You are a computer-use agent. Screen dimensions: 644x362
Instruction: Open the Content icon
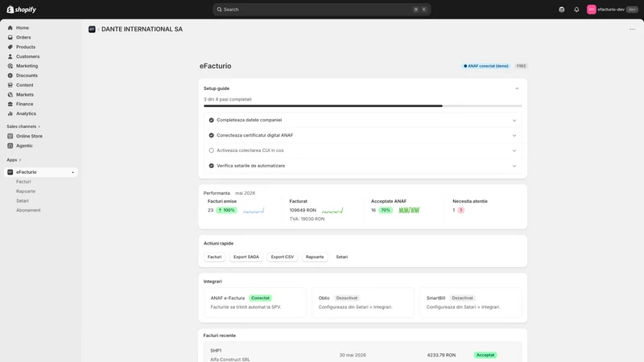click(x=10, y=85)
